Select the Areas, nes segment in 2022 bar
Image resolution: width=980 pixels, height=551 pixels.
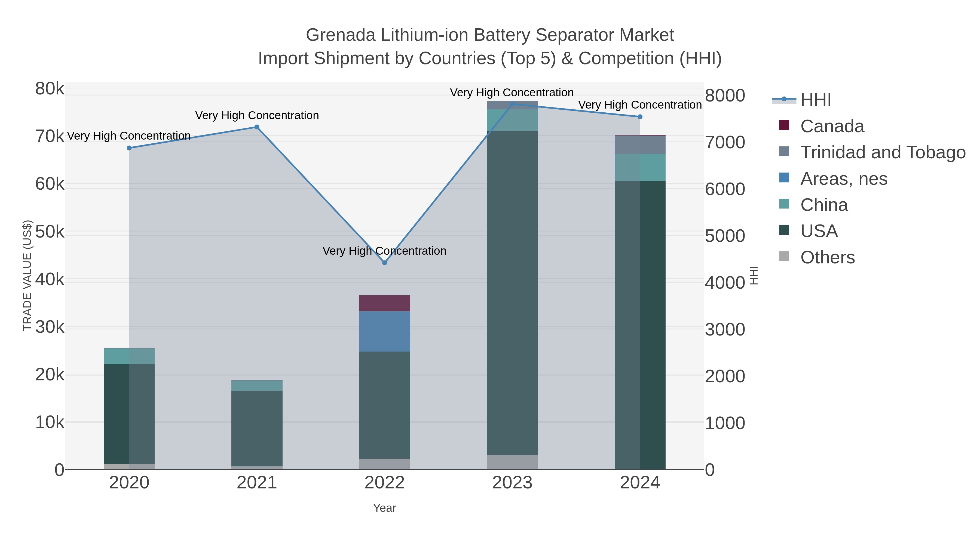[x=385, y=331]
